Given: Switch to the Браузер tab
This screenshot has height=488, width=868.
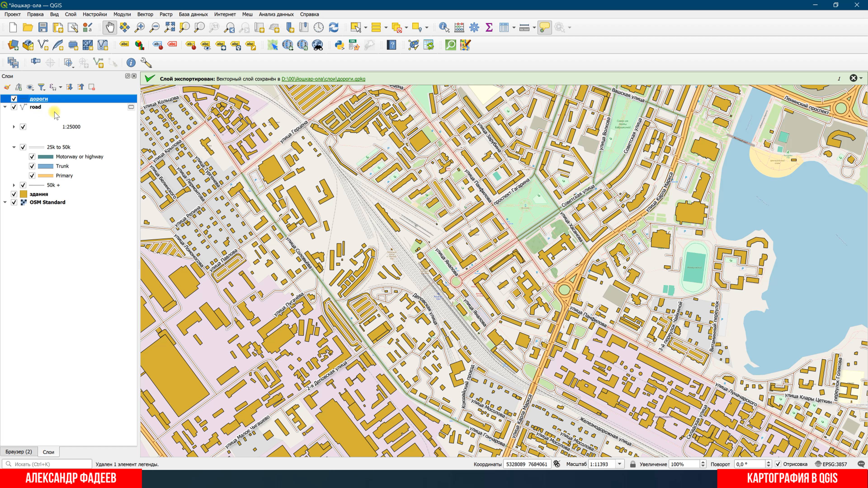Looking at the screenshot, I should (19, 452).
